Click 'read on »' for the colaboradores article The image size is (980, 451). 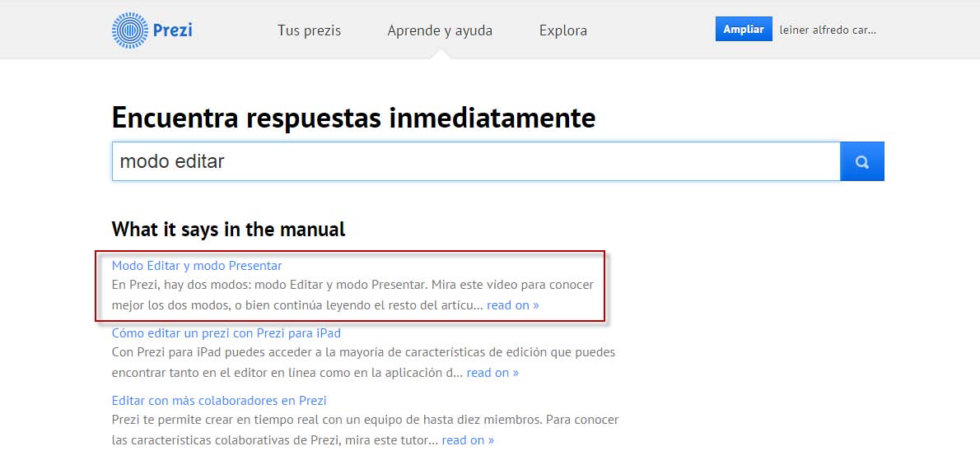pos(468,439)
